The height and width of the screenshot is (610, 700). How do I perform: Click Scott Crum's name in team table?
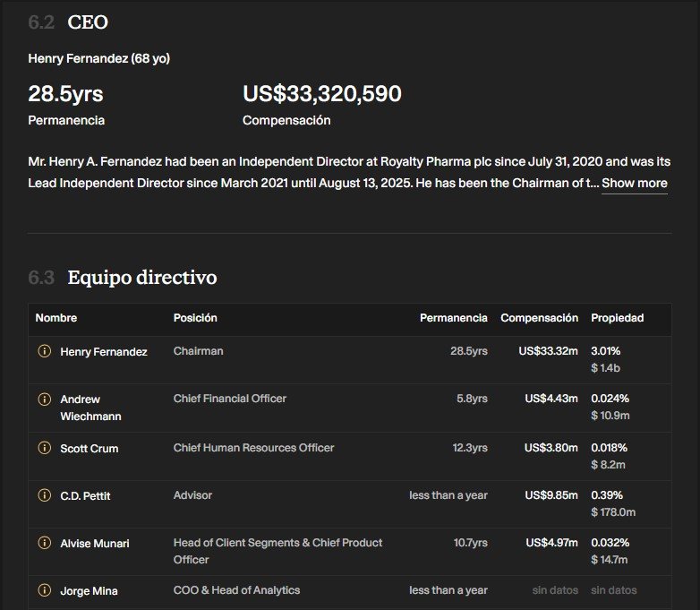(90, 449)
